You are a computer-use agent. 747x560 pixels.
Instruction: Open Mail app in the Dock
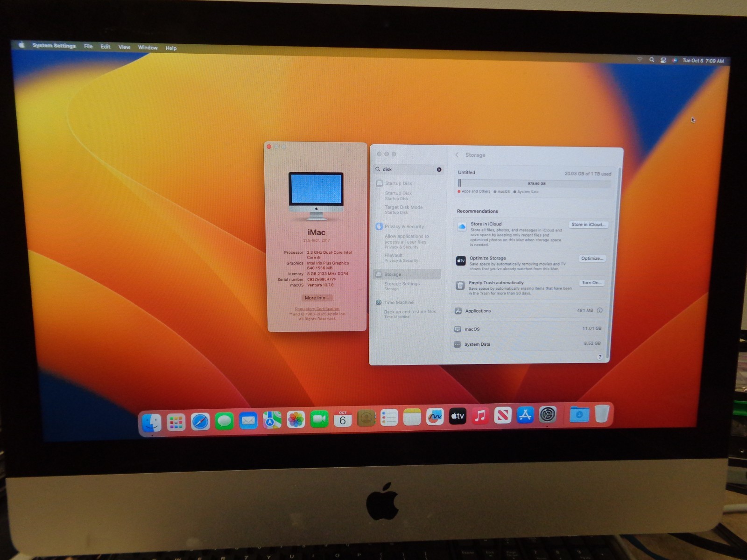tap(248, 421)
